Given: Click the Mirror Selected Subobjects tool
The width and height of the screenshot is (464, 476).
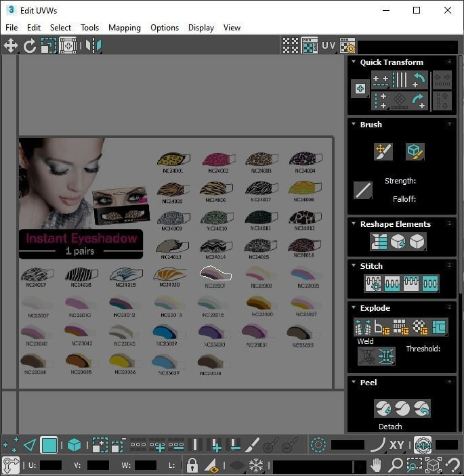Looking at the screenshot, I should click(94, 46).
